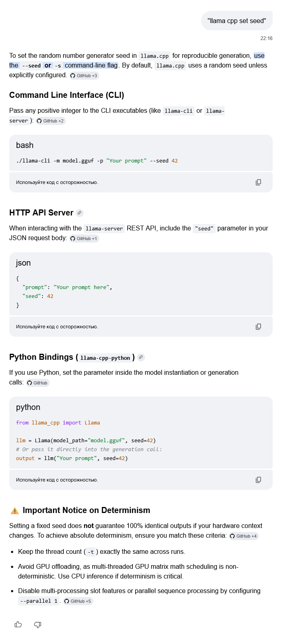Open the GitHub +5 source chip
Viewport: 284px width, 644px height.
click(x=78, y=601)
